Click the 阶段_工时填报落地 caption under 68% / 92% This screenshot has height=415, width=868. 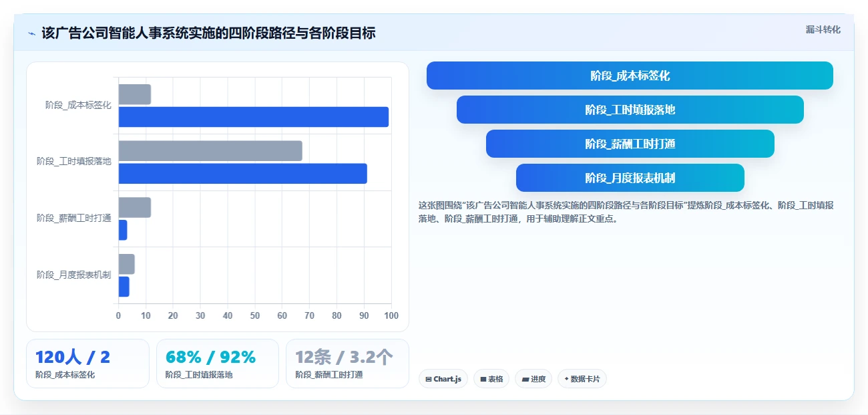pyautogui.click(x=199, y=375)
